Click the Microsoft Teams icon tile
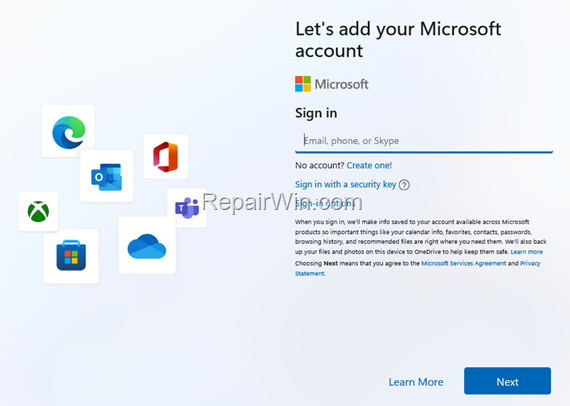570x406 pixels. (187, 208)
